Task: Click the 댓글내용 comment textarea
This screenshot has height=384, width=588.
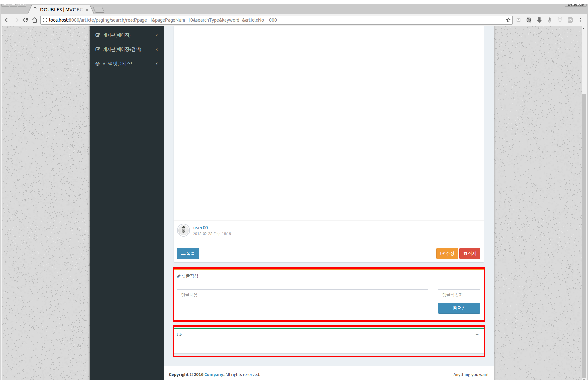Action: coord(303,301)
